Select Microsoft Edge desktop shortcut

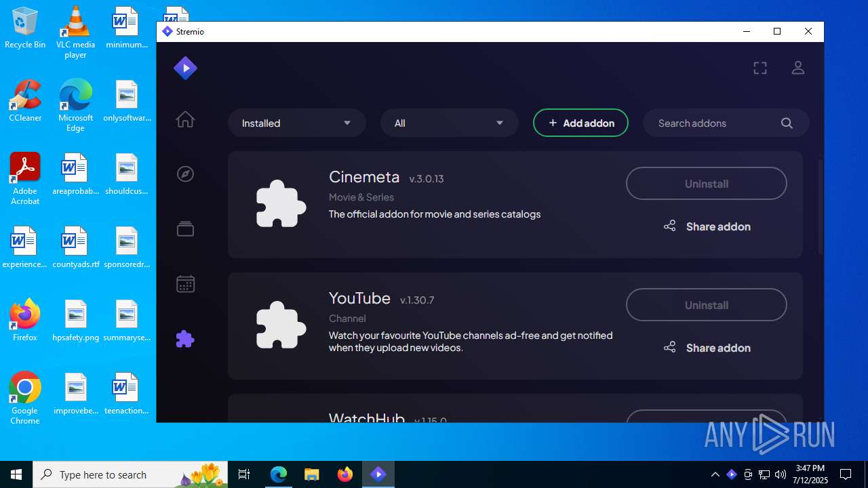coord(75,105)
